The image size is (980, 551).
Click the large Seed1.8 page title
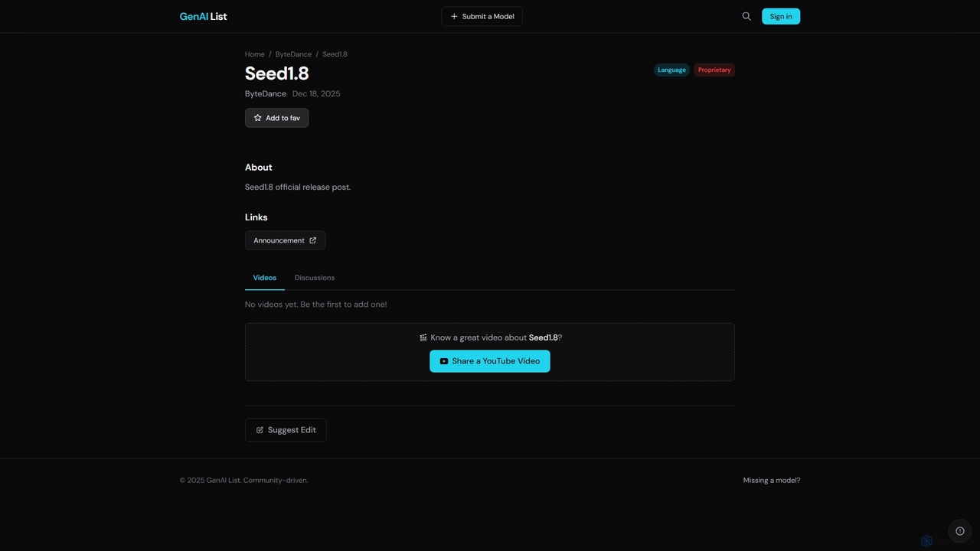click(277, 73)
